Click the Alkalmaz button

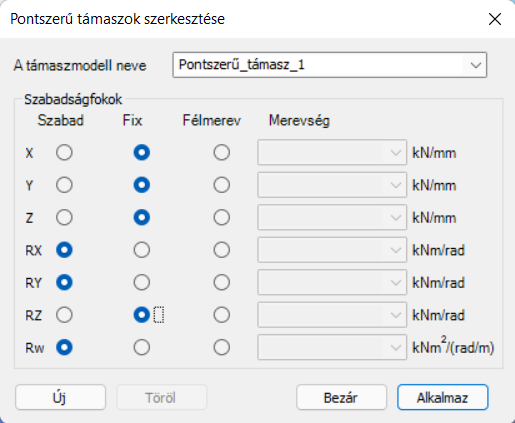pyautogui.click(x=443, y=397)
